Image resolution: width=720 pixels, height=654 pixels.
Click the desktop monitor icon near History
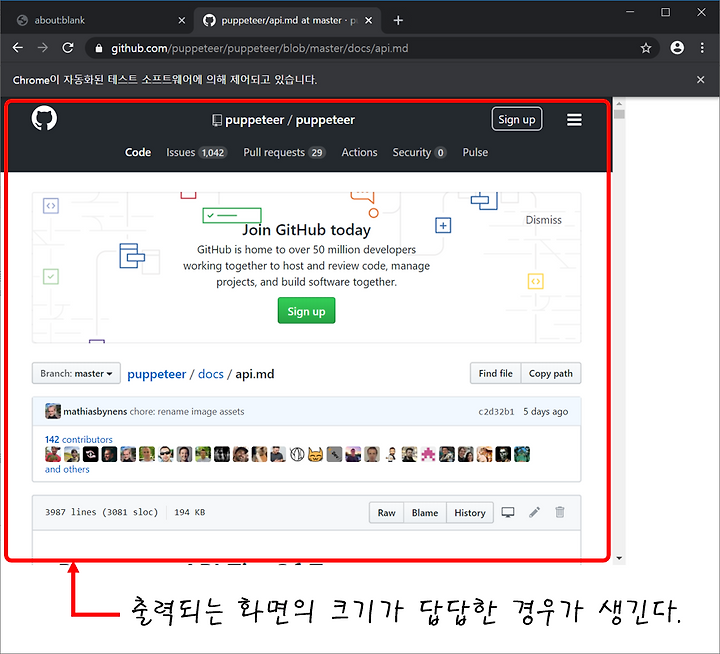[x=508, y=512]
